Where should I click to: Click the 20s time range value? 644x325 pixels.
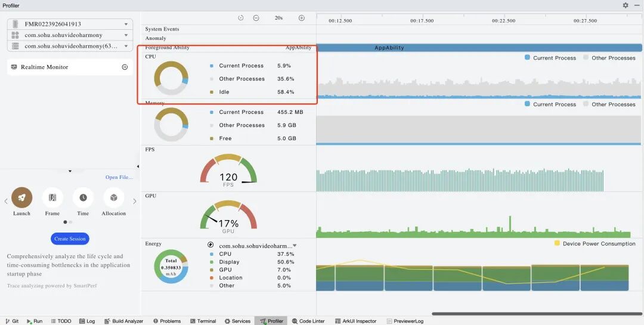[279, 18]
